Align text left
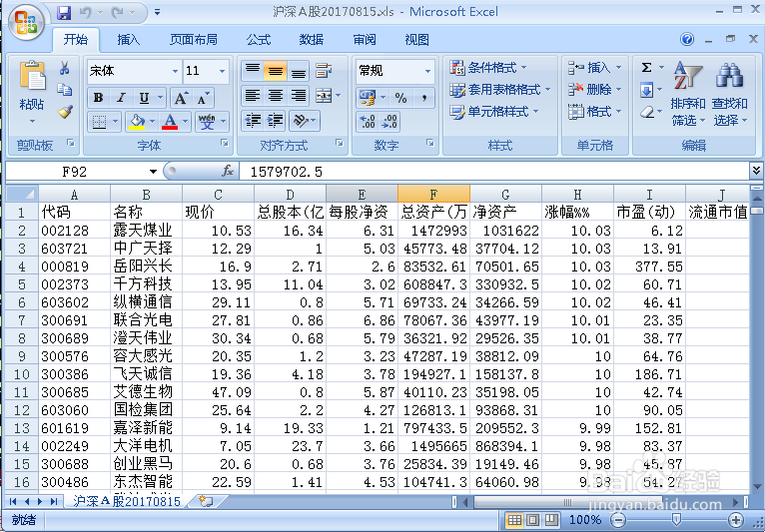The image size is (765, 532). click(x=253, y=96)
